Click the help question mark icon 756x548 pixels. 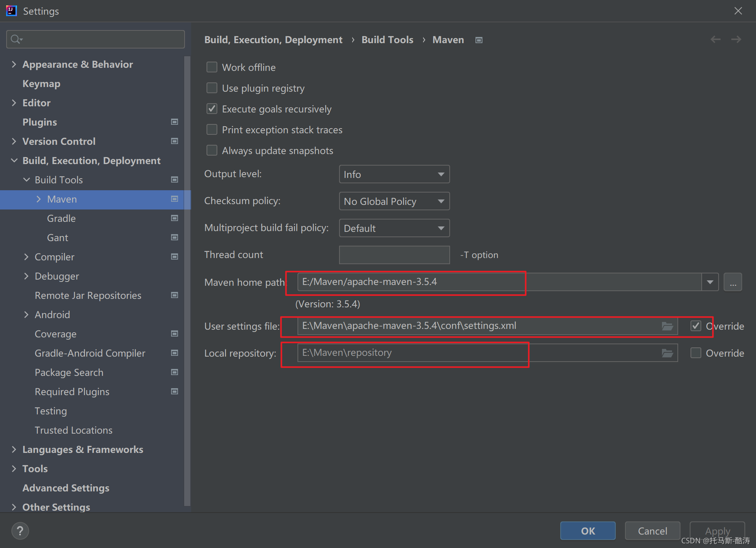point(20,531)
